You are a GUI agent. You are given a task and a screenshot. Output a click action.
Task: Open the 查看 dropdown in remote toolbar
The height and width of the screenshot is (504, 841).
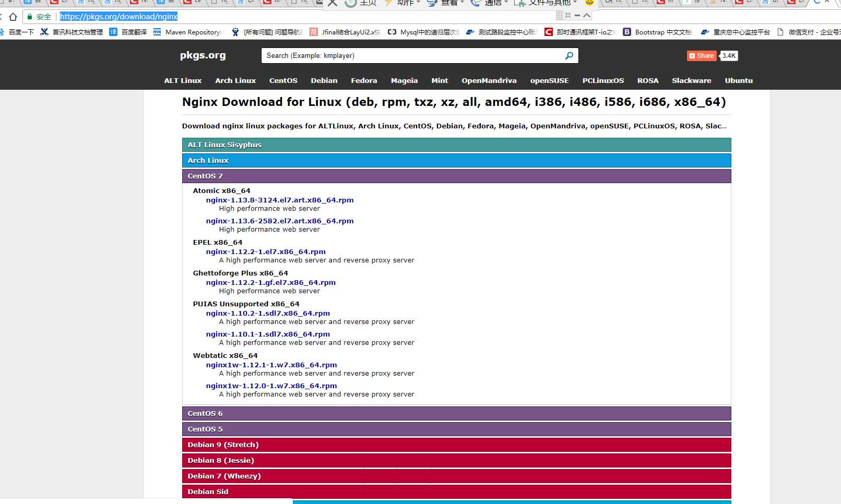445,3
